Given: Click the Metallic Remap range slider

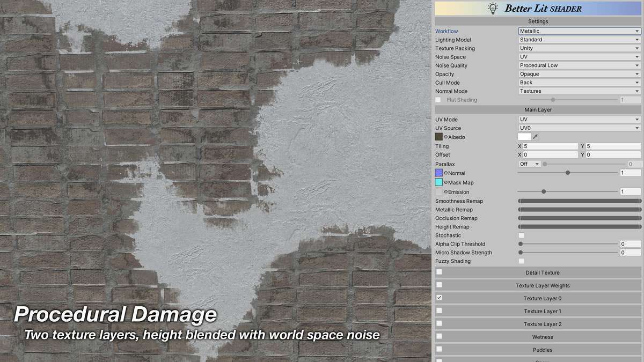Looking at the screenshot, I should click(x=580, y=210).
